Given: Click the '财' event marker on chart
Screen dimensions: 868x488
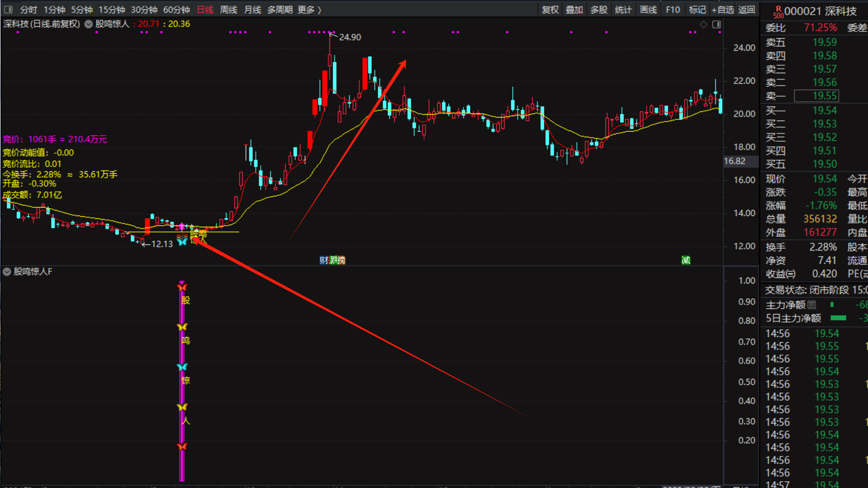Looking at the screenshot, I should click(323, 260).
